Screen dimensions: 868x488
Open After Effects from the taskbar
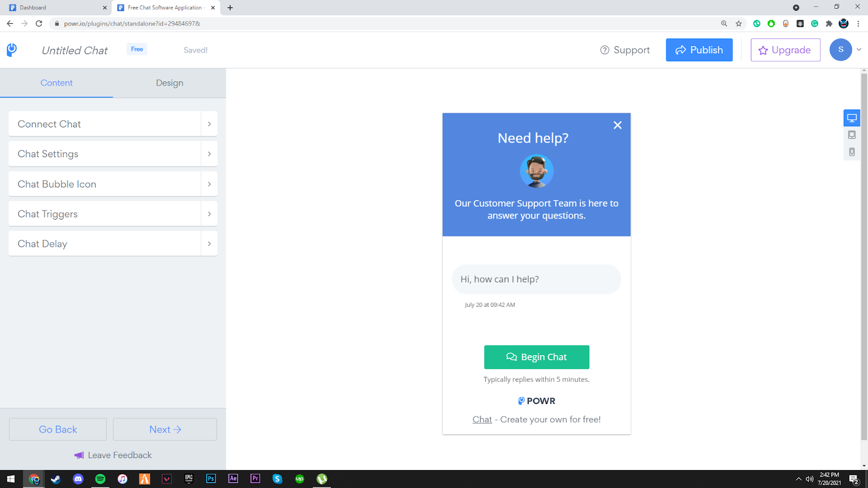pyautogui.click(x=233, y=479)
